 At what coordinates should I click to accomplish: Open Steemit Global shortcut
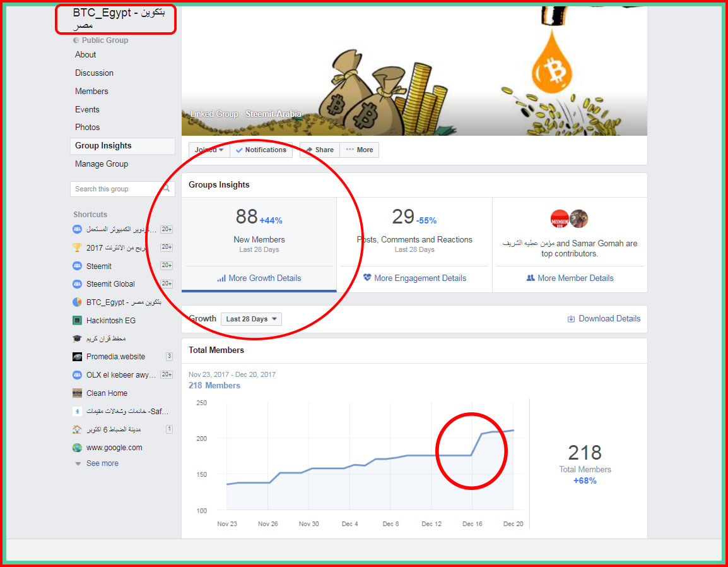[x=110, y=283]
